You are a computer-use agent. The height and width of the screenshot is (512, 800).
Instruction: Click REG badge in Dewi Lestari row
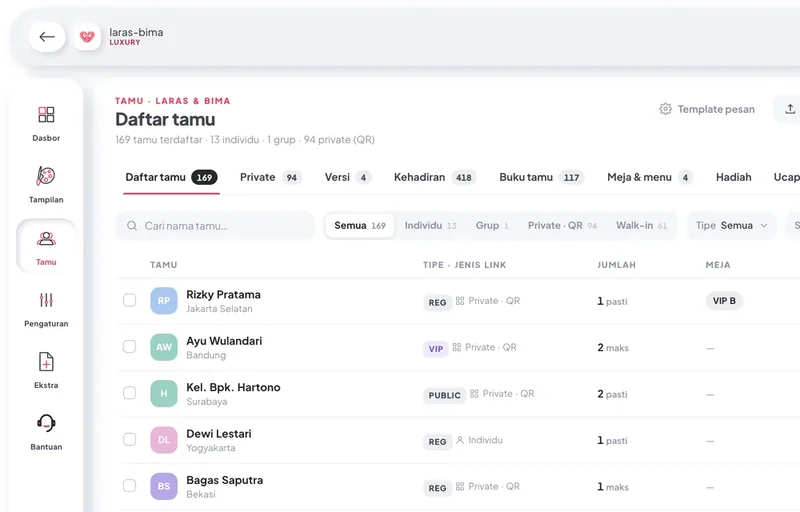(437, 442)
